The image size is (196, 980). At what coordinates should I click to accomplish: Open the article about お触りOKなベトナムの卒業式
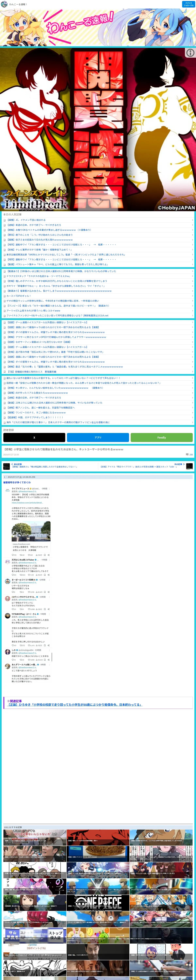49,230
